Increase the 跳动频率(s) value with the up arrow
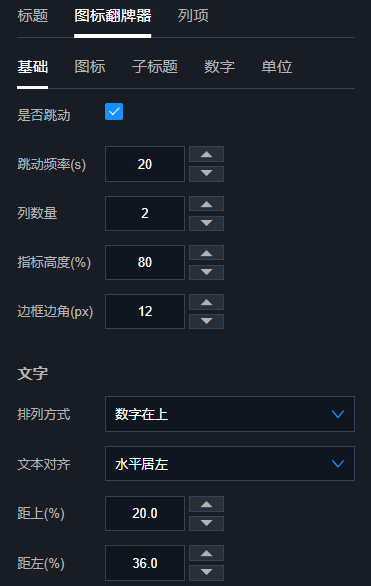The width and height of the screenshot is (371, 586). 206,154
